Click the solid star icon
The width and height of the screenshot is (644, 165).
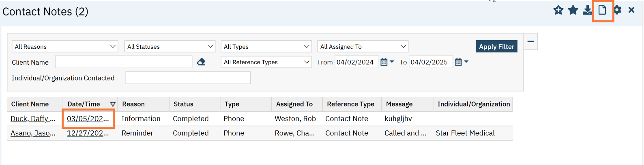573,10
